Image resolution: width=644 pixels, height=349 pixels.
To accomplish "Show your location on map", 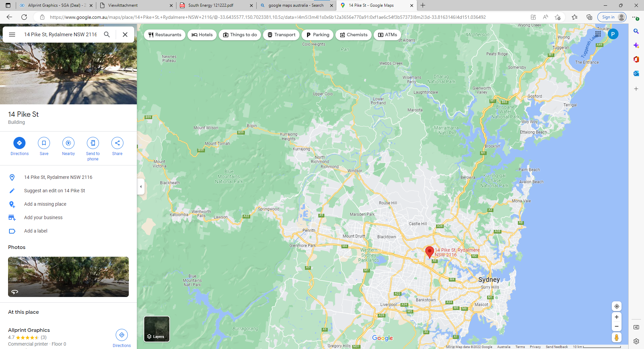I will (x=616, y=306).
